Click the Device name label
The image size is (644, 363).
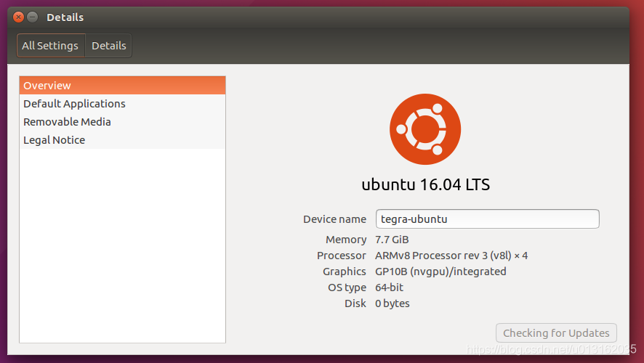point(335,219)
